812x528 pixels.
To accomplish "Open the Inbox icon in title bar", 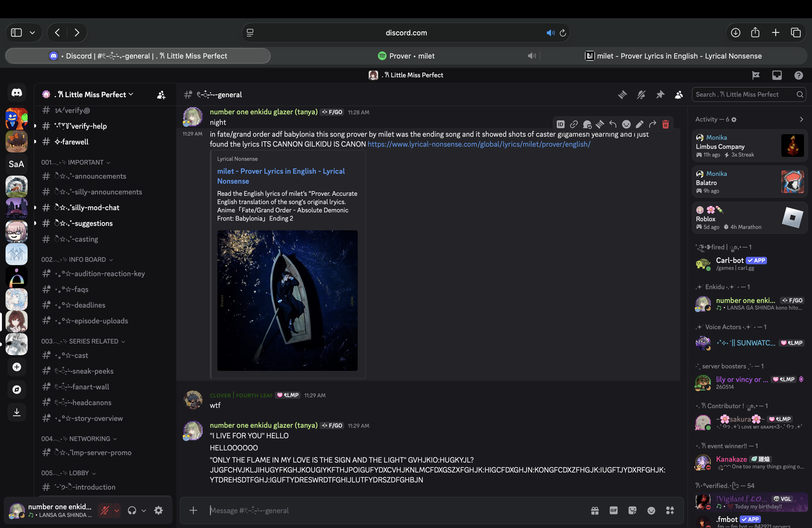I will pos(777,75).
